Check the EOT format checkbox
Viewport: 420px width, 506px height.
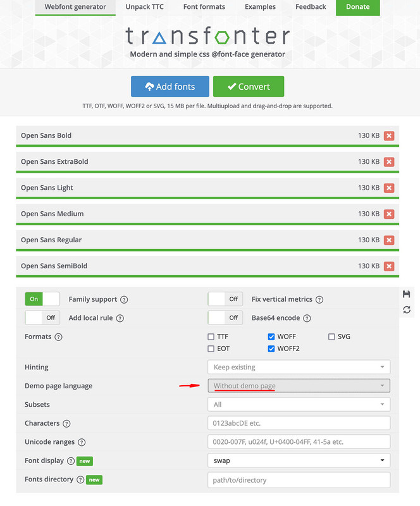[x=211, y=349]
